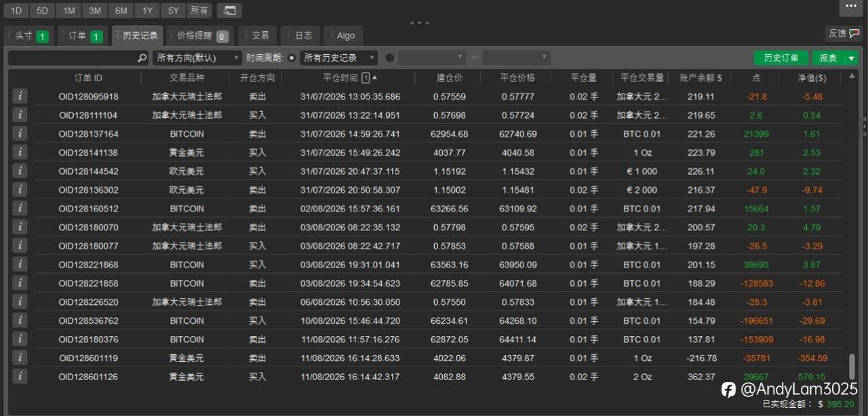Image resolution: width=868 pixels, height=416 pixels.
Task: Select the 所有 all-time timeframe button
Action: [x=199, y=10]
